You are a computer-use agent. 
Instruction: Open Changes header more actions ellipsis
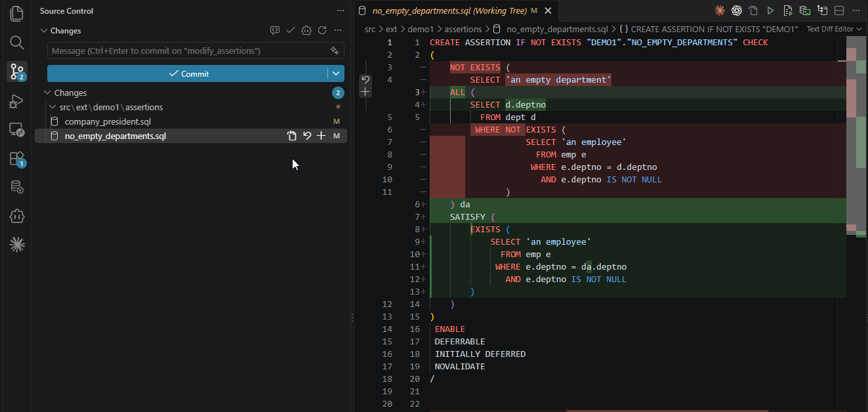click(338, 30)
